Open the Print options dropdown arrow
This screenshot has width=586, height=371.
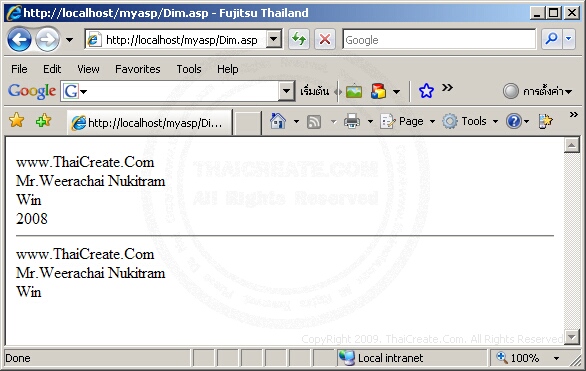click(x=370, y=121)
